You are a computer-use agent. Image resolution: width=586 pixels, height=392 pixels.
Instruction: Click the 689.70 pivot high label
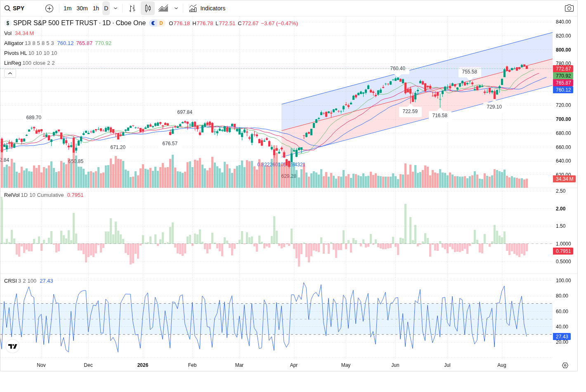click(34, 118)
